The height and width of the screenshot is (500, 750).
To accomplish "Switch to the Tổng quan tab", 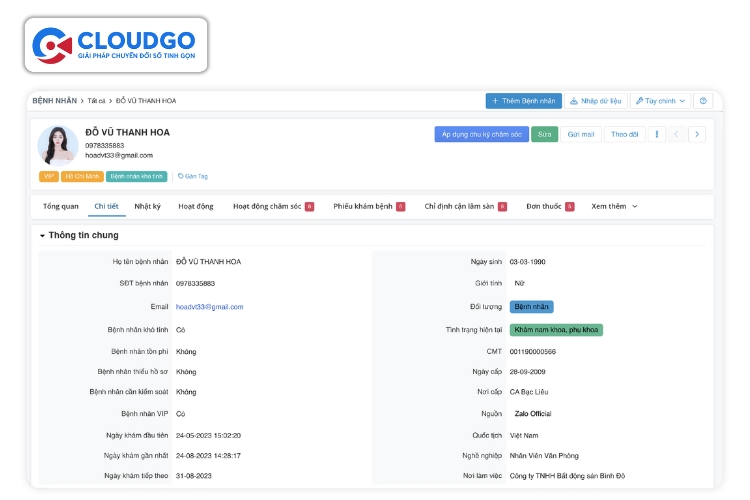I will [x=61, y=206].
